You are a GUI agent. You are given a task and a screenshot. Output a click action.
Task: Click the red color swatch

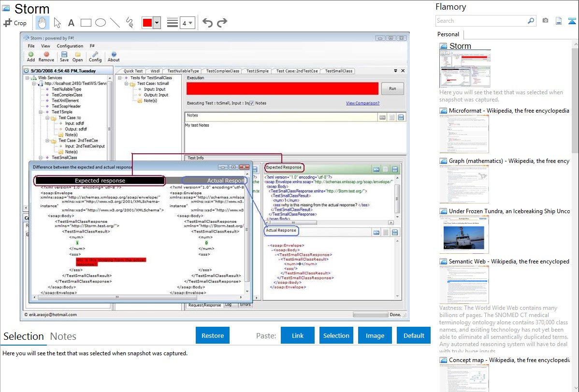click(x=147, y=23)
